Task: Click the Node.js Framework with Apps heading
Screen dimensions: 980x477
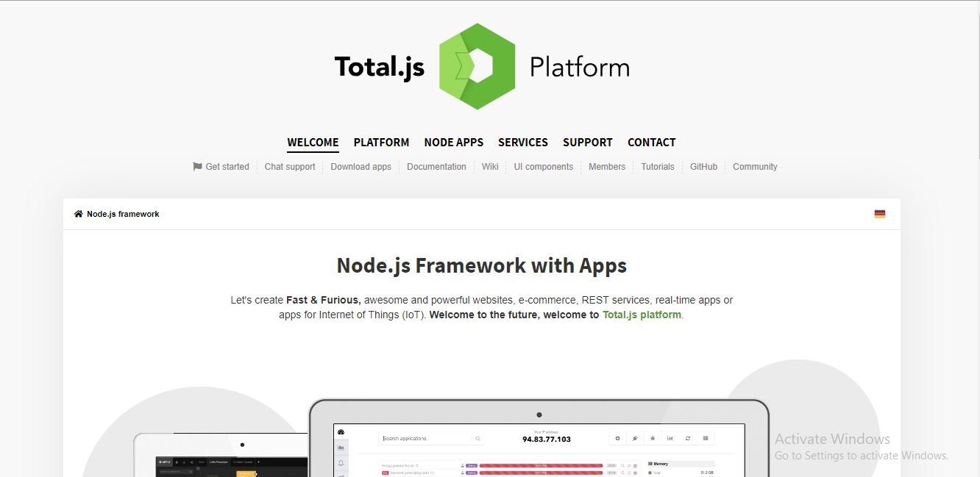Action: click(482, 265)
